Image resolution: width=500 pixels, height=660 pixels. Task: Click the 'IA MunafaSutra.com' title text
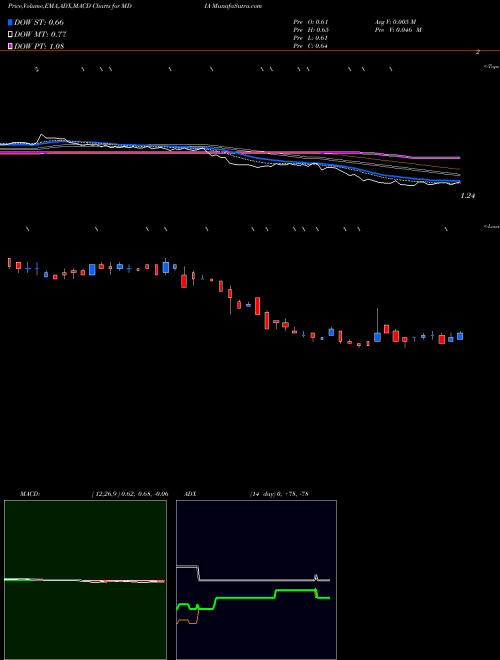pyautogui.click(x=232, y=6)
